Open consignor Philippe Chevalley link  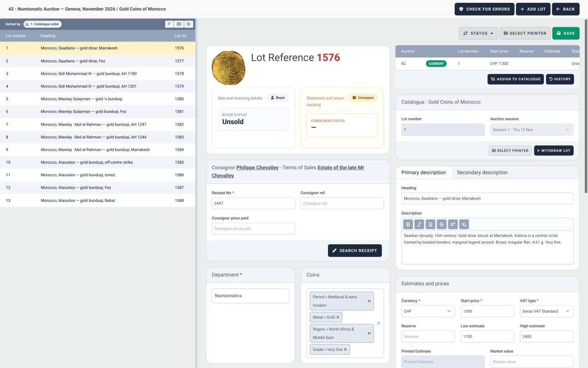[x=257, y=167]
